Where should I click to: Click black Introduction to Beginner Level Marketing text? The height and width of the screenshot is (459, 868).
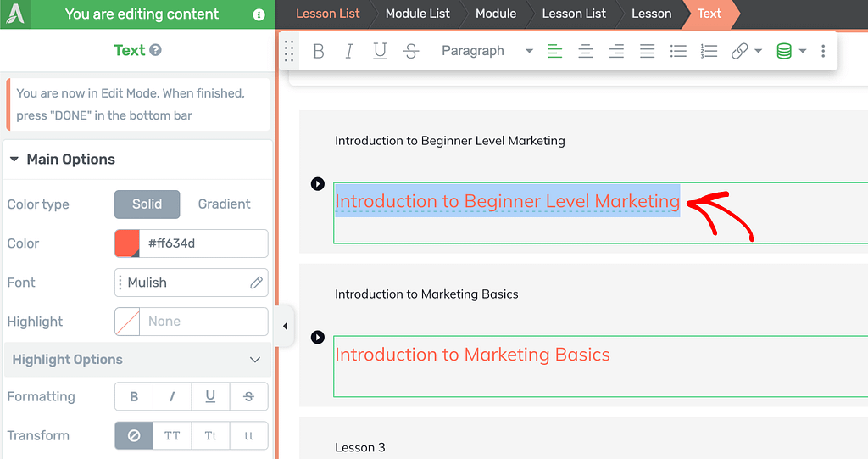[449, 141]
